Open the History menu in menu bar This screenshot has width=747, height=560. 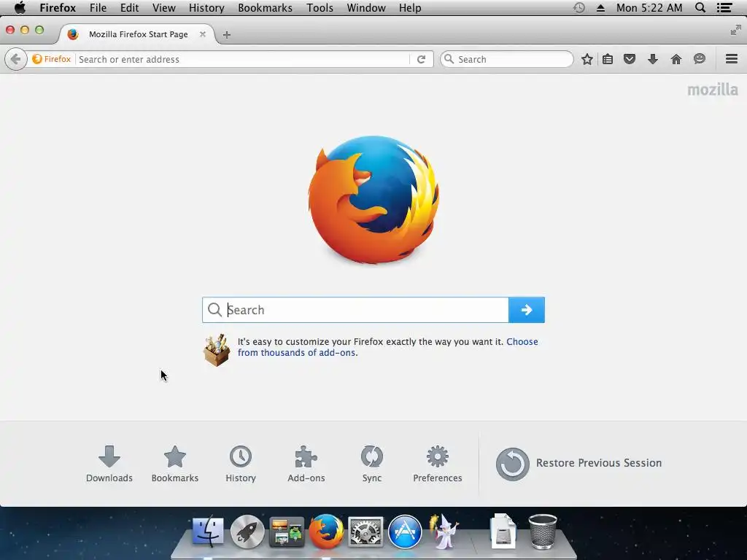coord(206,8)
